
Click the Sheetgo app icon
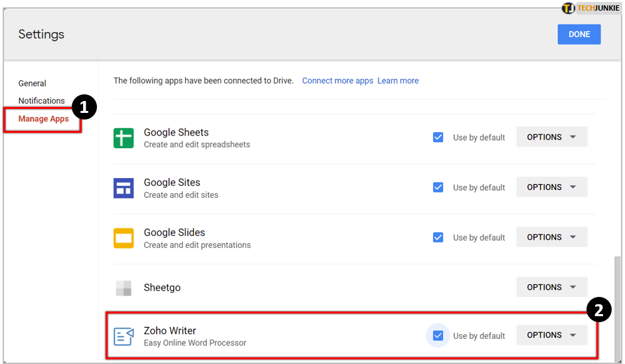(x=124, y=288)
